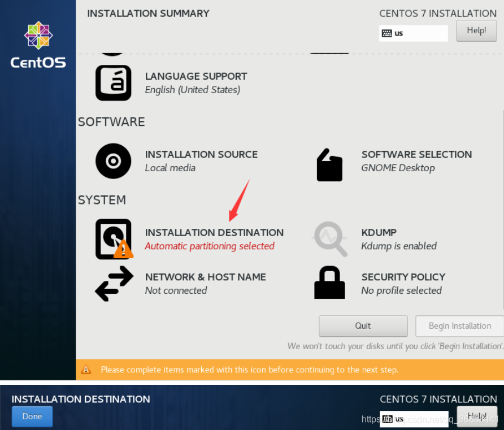This screenshot has width=504, height=430.
Task: Click the Security Policy padlock icon
Action: [329, 283]
